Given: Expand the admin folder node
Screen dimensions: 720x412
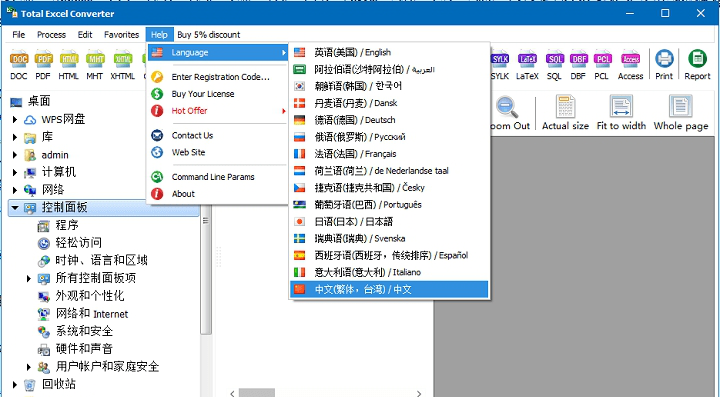Looking at the screenshot, I should tap(15, 155).
